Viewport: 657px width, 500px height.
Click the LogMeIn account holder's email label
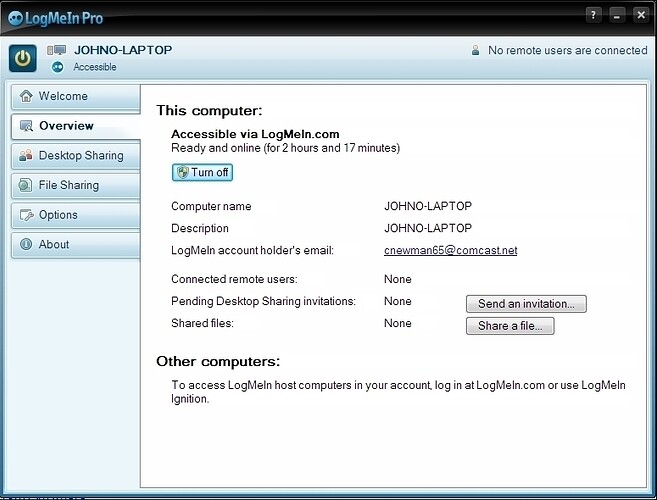pyautogui.click(x=252, y=251)
